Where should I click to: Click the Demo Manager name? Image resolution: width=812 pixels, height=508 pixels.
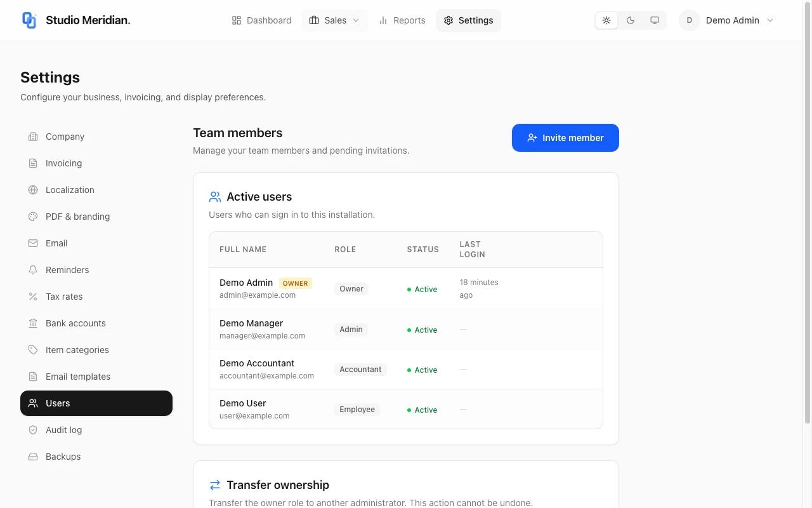pos(251,323)
